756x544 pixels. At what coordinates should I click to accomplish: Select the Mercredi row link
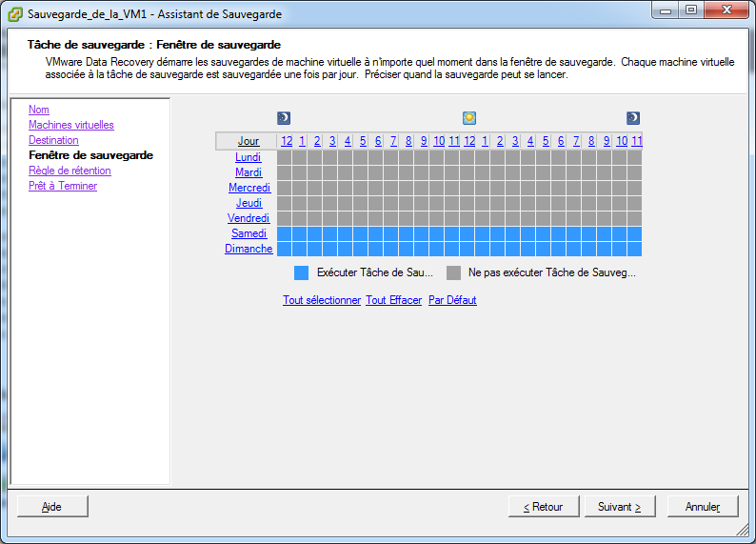(x=249, y=188)
